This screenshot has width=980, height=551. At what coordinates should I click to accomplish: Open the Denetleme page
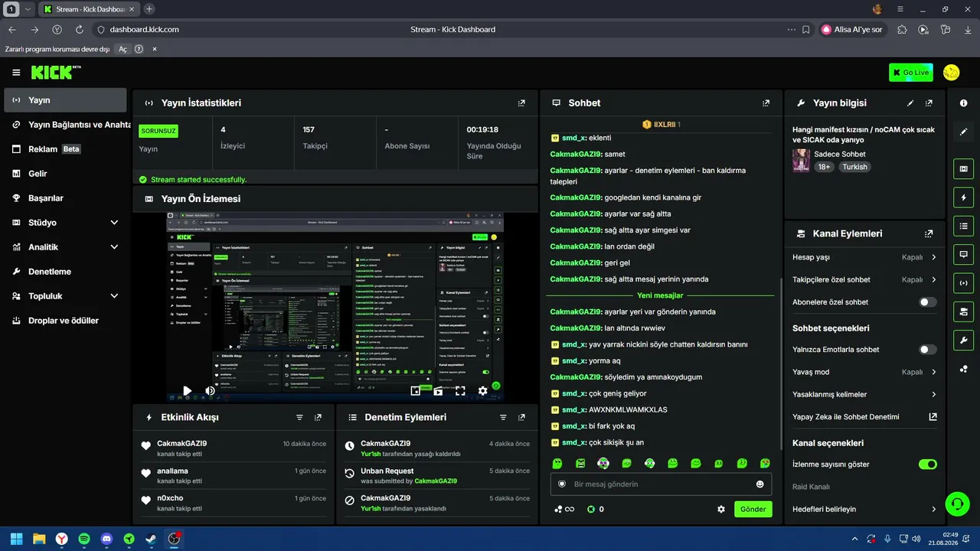click(65, 272)
